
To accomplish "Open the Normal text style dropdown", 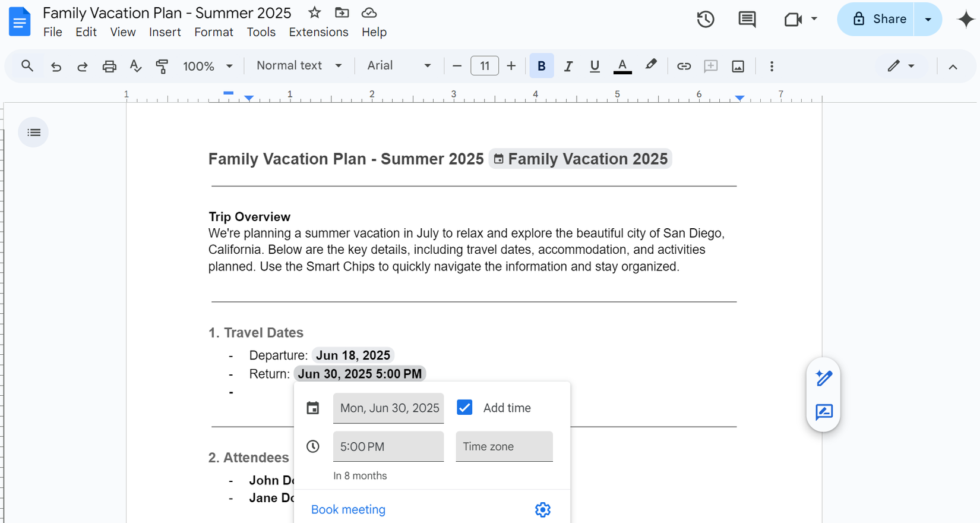I will click(x=299, y=66).
